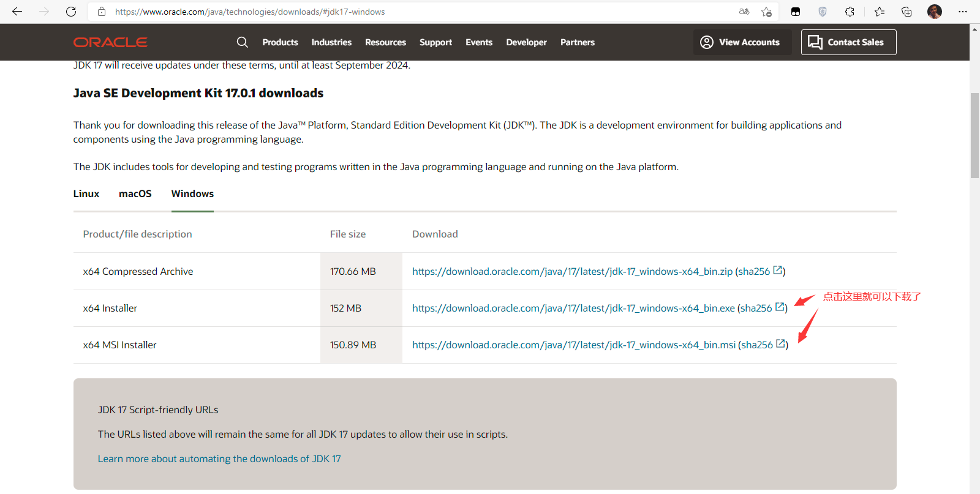Open sha256 link for the zip archive
The height and width of the screenshot is (494, 980).
tap(754, 271)
